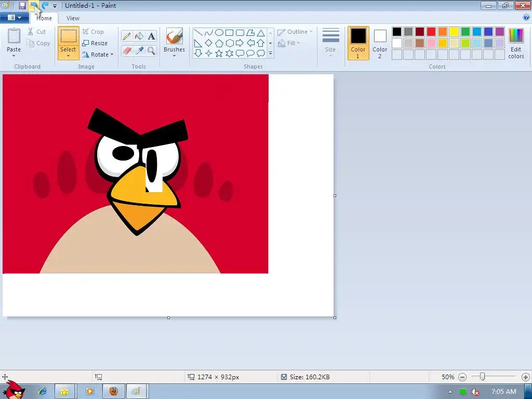Expand the Shapes gallery more arrow

point(270,54)
